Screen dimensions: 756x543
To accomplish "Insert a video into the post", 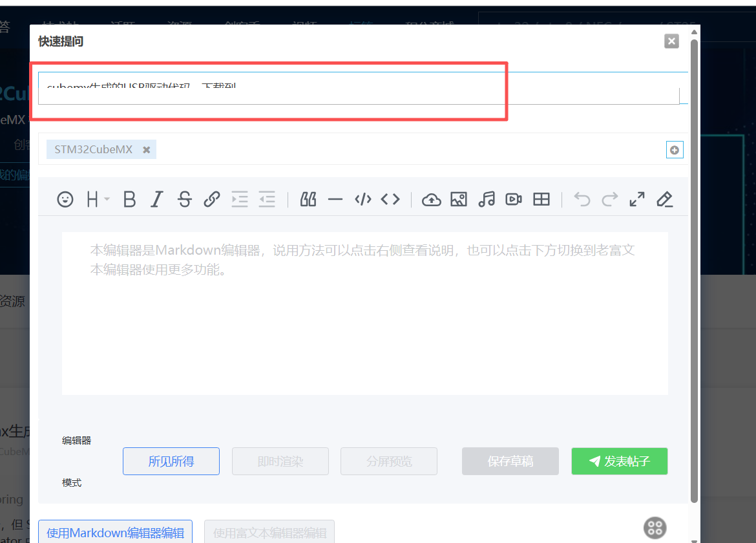I will point(514,199).
